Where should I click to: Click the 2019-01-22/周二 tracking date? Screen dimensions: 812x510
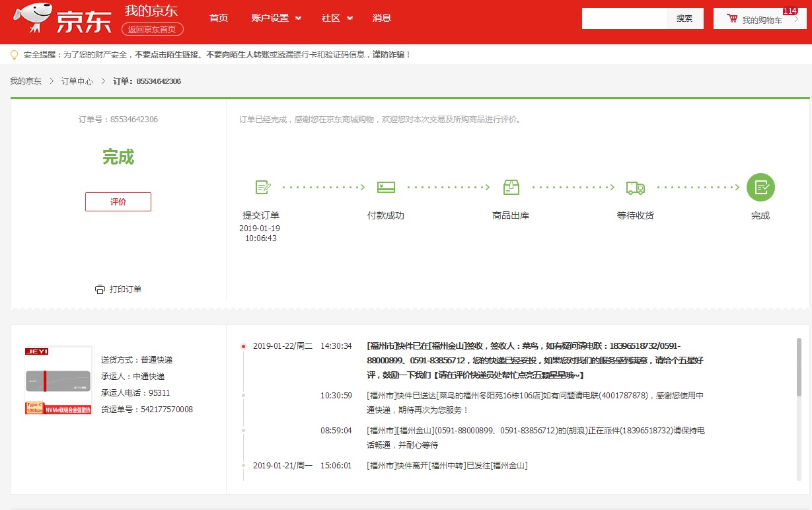tap(283, 346)
